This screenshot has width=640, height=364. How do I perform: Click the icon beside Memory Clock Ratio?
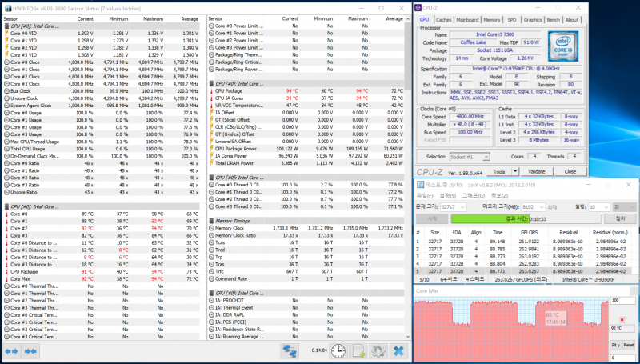[211, 235]
